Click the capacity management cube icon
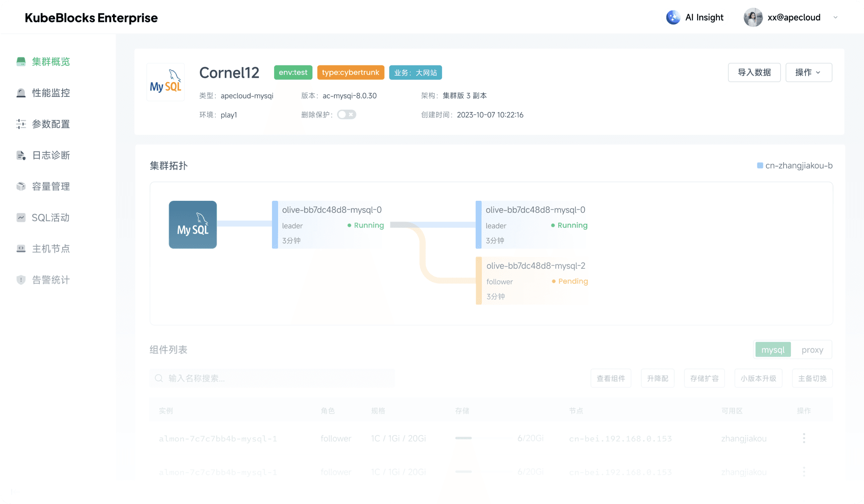864x504 pixels. point(21,187)
